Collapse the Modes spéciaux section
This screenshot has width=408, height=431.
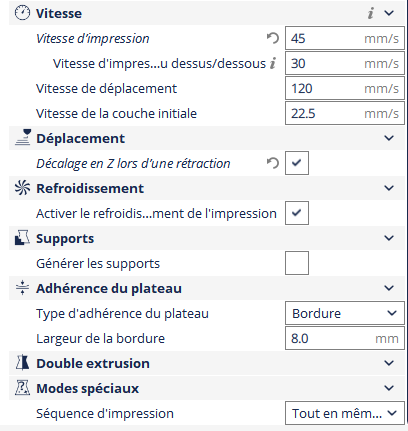tap(389, 388)
